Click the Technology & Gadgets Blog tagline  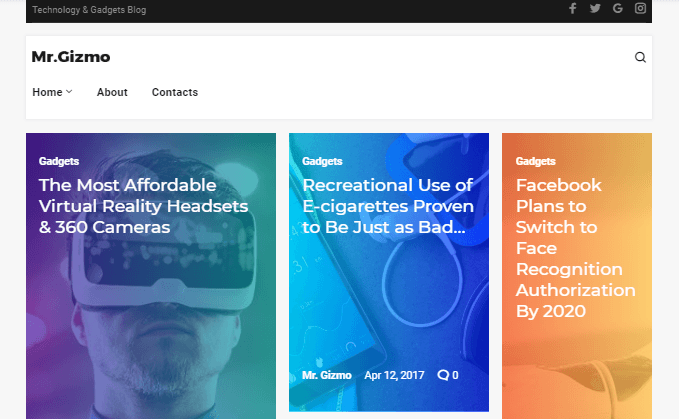(x=89, y=10)
